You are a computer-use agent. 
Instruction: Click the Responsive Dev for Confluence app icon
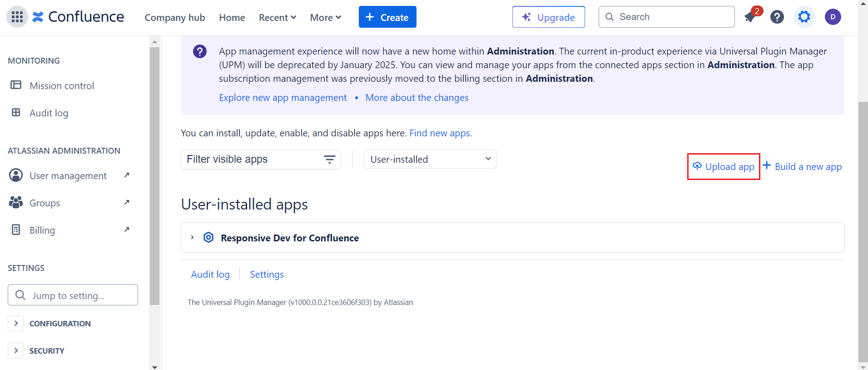coord(208,237)
